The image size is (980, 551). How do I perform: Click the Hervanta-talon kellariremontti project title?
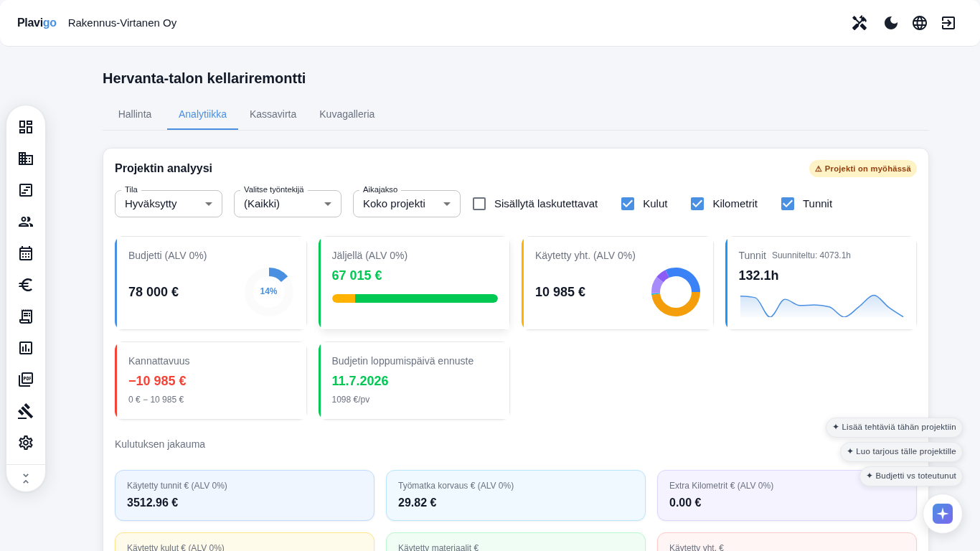point(204,78)
